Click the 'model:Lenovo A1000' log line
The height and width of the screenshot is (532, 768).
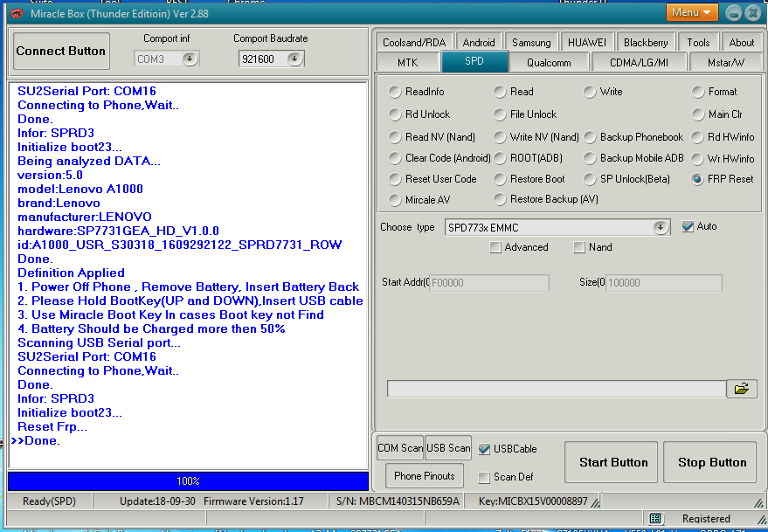(x=80, y=189)
